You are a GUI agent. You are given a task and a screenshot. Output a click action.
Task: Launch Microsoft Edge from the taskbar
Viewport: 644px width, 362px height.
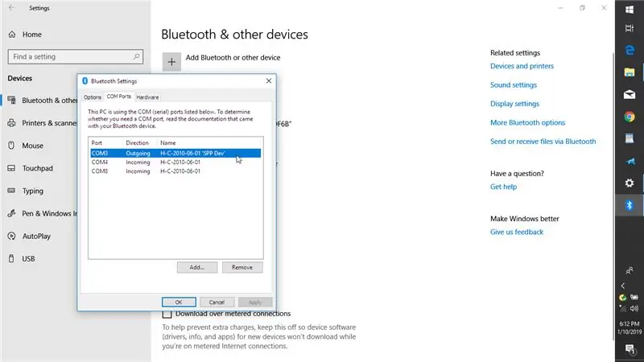[630, 50]
